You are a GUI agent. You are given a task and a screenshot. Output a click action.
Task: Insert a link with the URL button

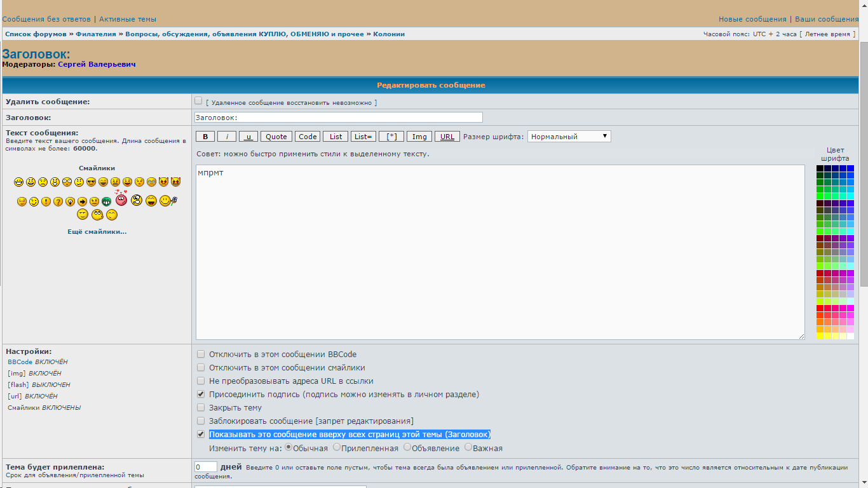click(x=447, y=137)
